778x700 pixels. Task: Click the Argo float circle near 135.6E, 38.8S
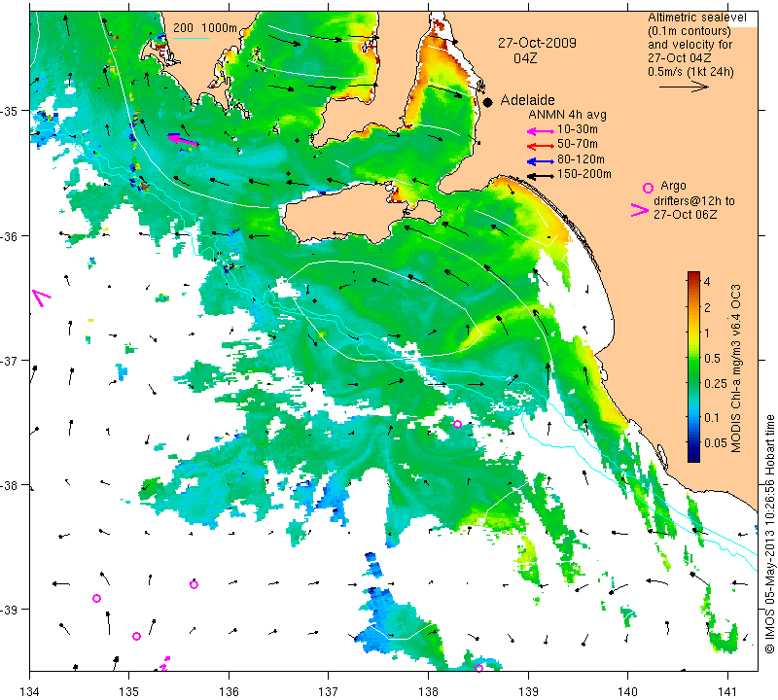click(x=194, y=584)
